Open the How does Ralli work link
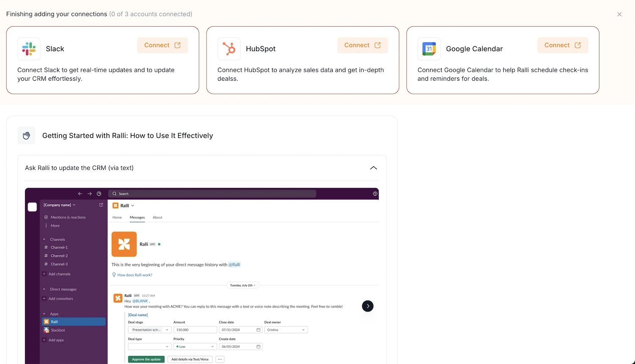635x364 pixels. (x=134, y=275)
